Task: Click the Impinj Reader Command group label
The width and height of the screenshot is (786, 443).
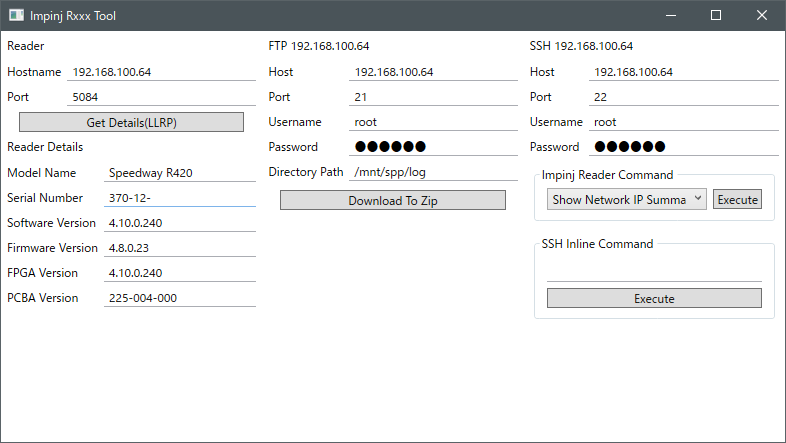Action: 607,175
